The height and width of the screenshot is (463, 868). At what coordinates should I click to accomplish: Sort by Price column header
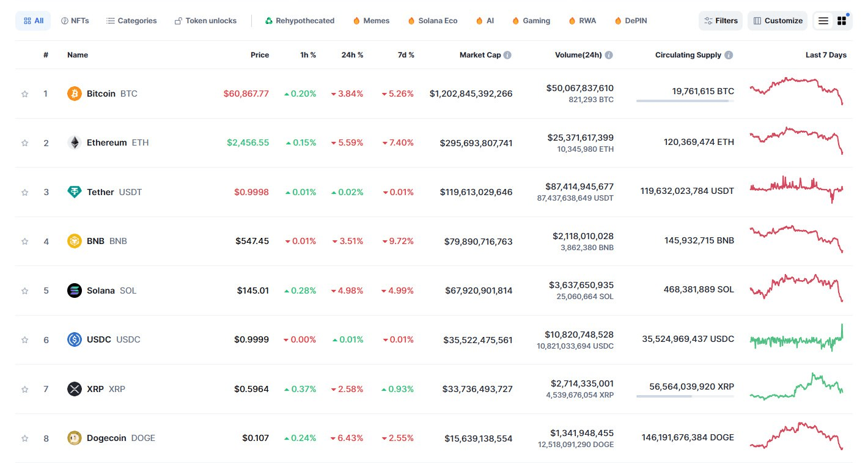(x=260, y=55)
